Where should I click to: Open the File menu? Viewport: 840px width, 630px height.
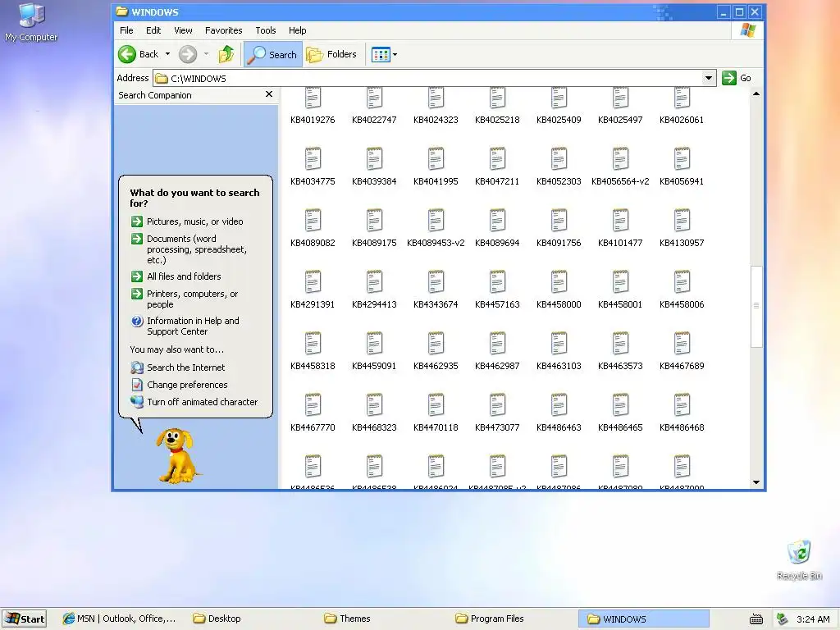coord(126,30)
